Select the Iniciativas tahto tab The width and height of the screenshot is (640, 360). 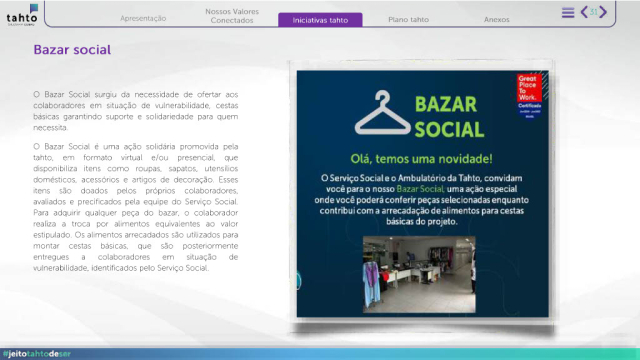[x=320, y=20]
